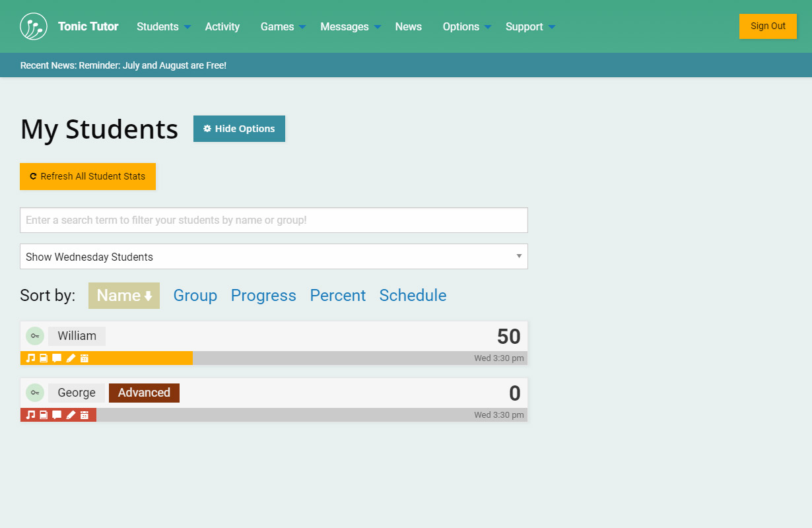Toggle the Name sort direction

tap(124, 296)
